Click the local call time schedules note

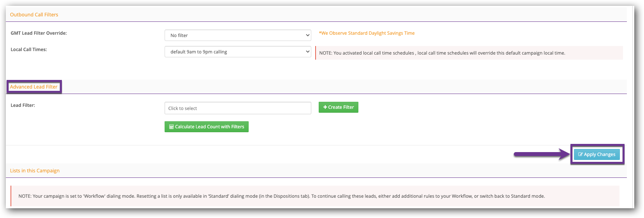pyautogui.click(x=442, y=53)
